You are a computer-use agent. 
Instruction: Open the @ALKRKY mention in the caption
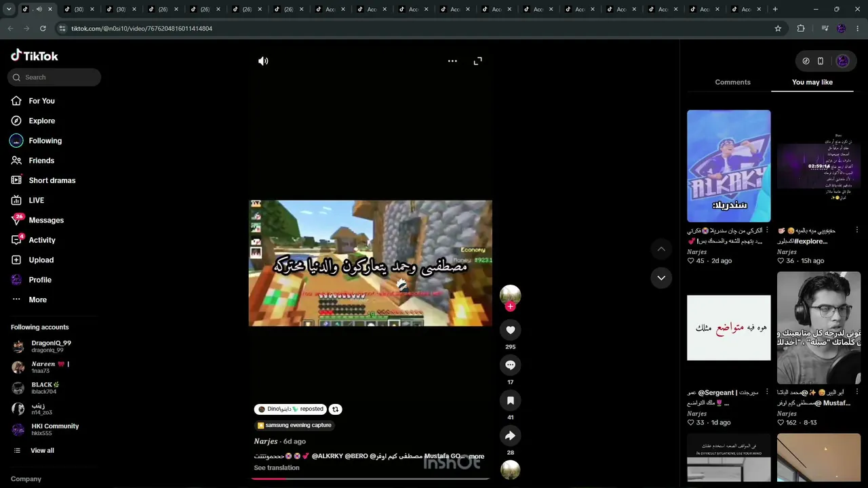(328, 456)
